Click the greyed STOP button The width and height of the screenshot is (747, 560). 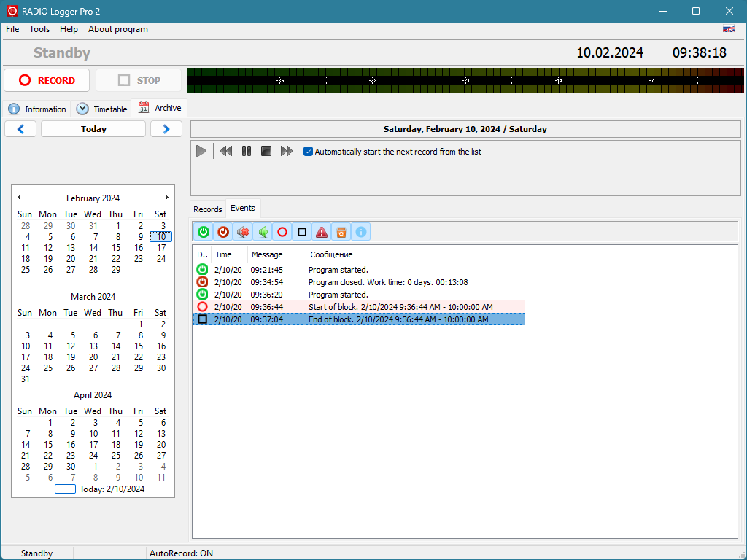139,80
